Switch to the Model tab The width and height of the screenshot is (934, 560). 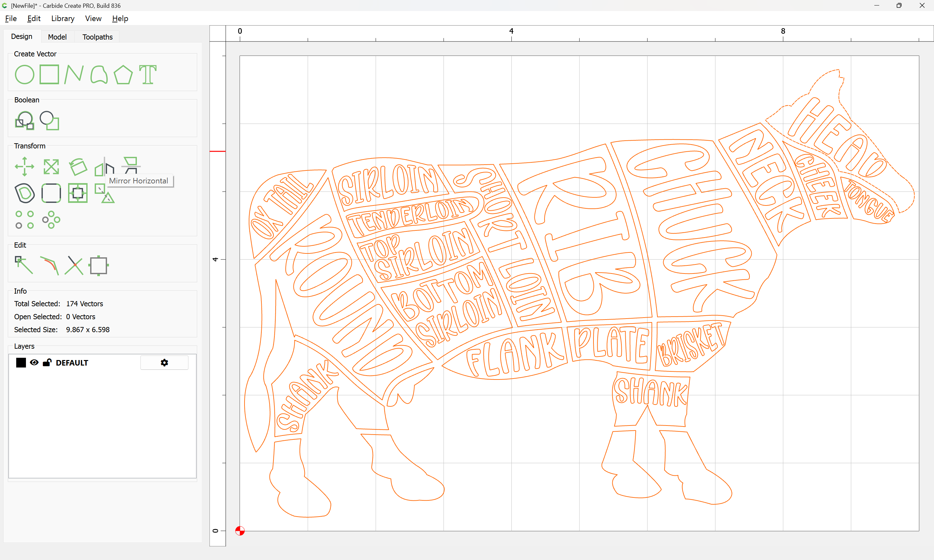[x=57, y=37]
